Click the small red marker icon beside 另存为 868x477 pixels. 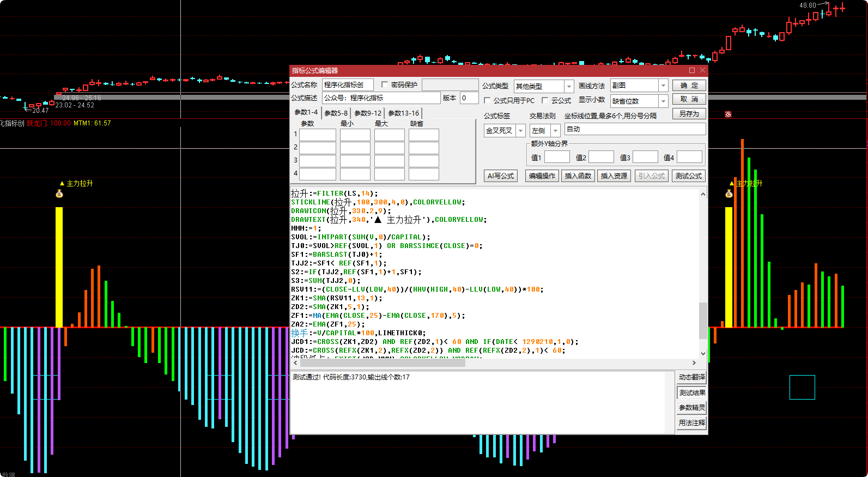(728, 114)
